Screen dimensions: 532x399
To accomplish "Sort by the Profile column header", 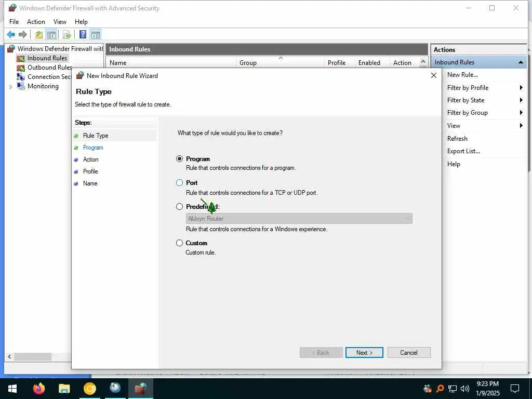I will (x=340, y=63).
